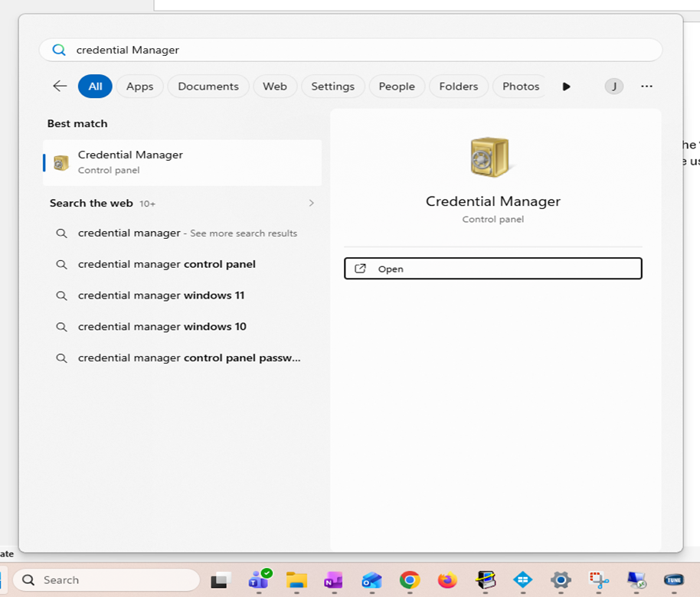Click the back arrow in search panel

[x=60, y=86]
